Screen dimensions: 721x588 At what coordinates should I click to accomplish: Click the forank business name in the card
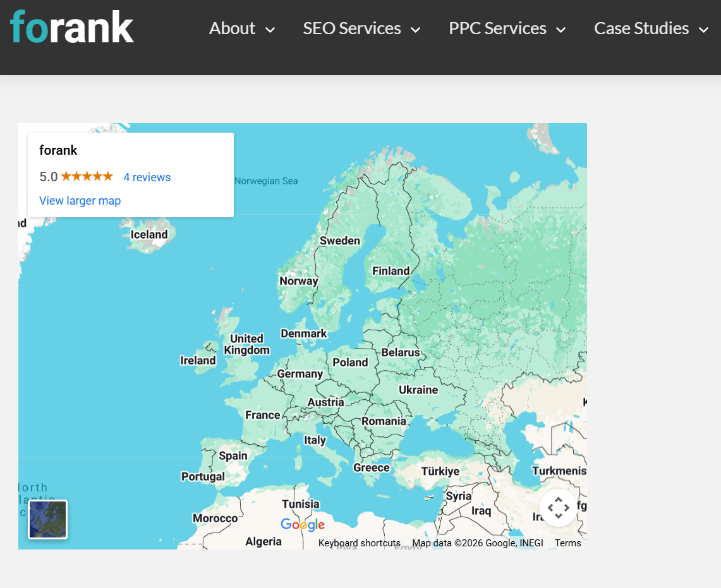pos(58,150)
